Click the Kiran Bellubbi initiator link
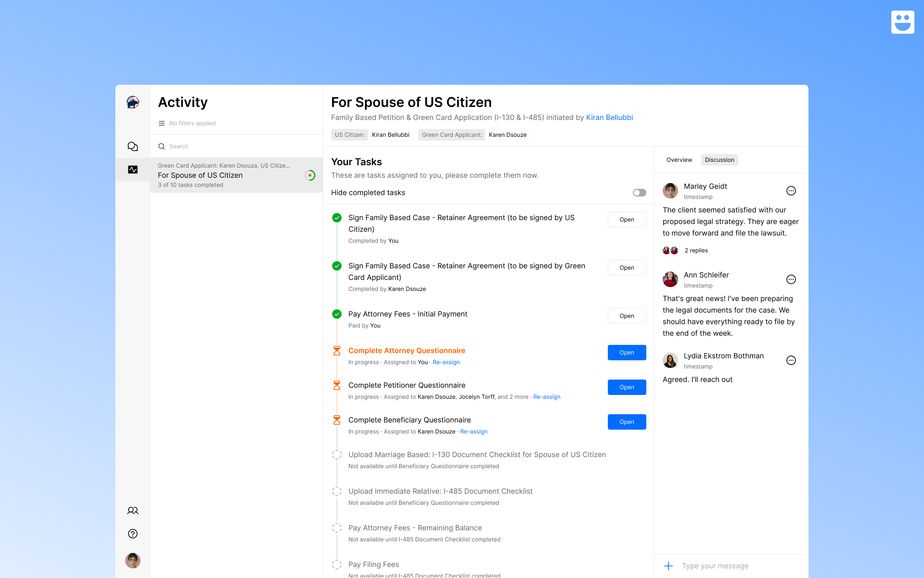Viewport: 924px width, 578px height. click(609, 118)
